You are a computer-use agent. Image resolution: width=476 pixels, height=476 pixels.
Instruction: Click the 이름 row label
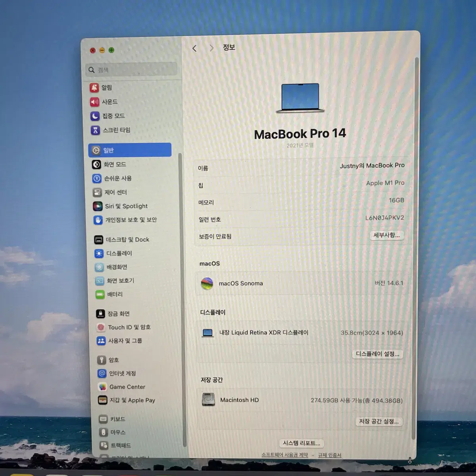coord(203,168)
